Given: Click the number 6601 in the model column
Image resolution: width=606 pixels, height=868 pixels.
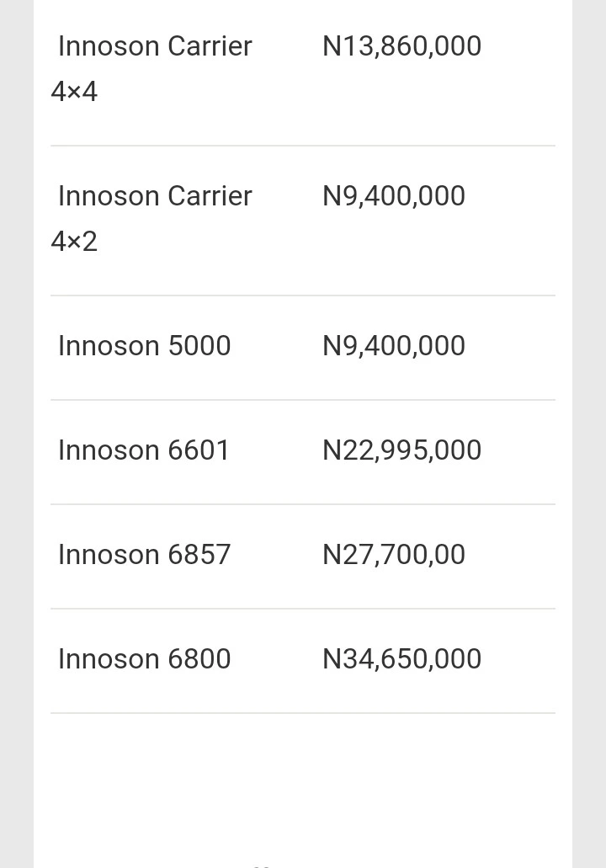Looking at the screenshot, I should coord(198,450).
